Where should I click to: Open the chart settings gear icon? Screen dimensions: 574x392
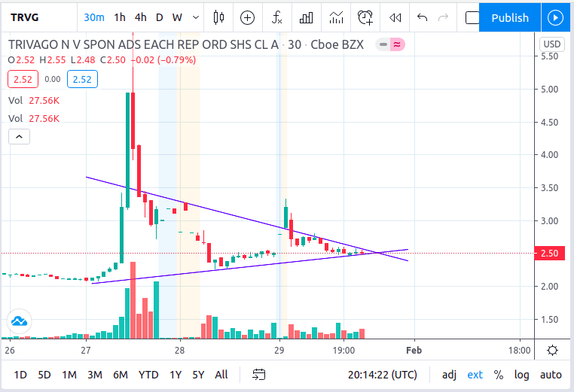pyautogui.click(x=552, y=351)
